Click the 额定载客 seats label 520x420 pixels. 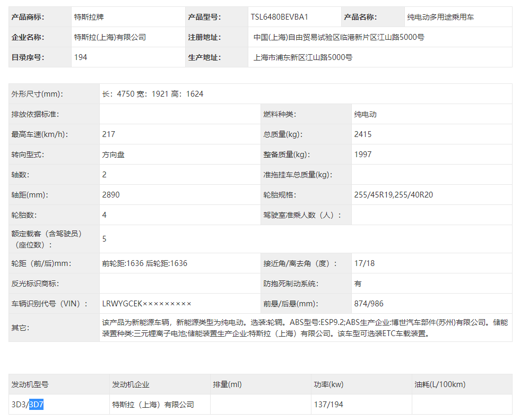pos(47,239)
